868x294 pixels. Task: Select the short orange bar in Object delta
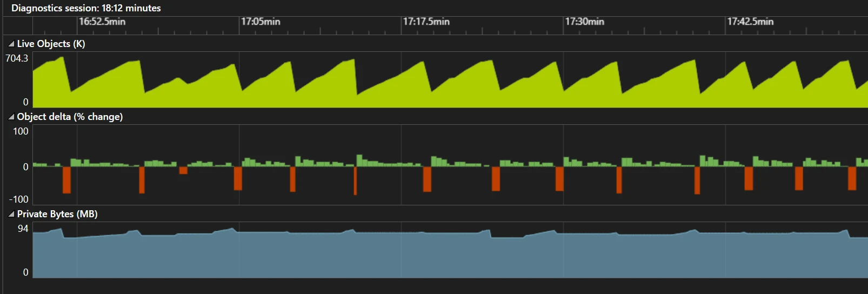pyautogui.click(x=183, y=170)
